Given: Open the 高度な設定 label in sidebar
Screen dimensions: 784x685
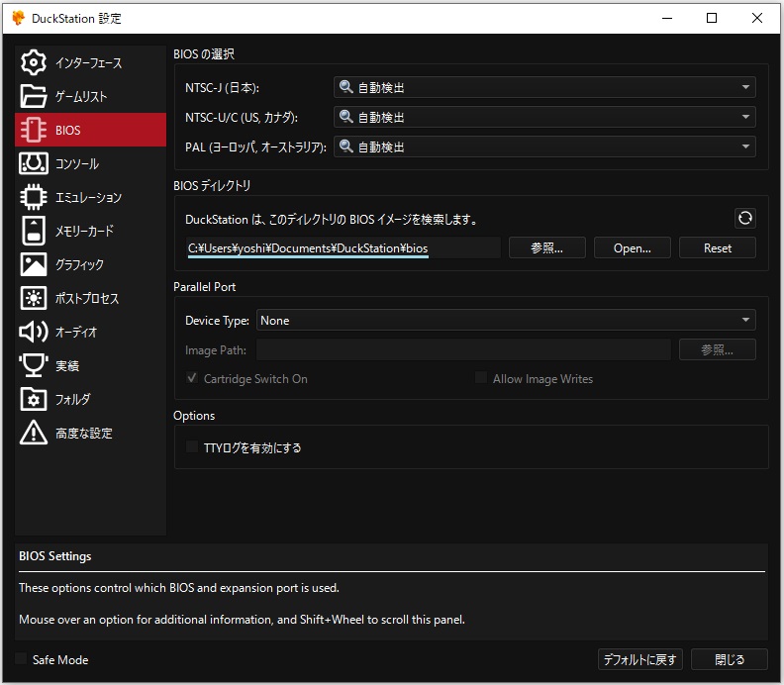Looking at the screenshot, I should (x=84, y=433).
